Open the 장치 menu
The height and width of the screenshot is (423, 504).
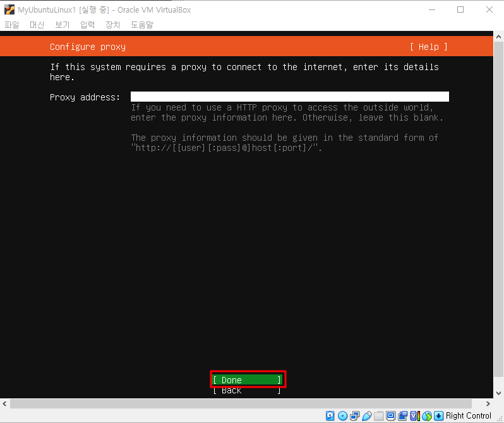pos(113,25)
